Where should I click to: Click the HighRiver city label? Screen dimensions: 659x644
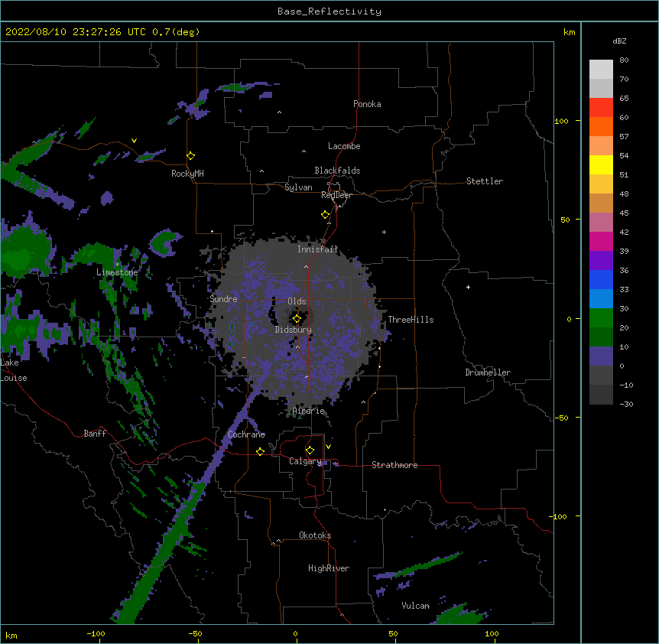(x=329, y=568)
